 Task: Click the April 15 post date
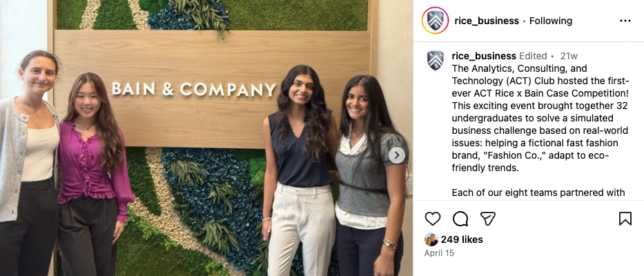[x=439, y=253]
